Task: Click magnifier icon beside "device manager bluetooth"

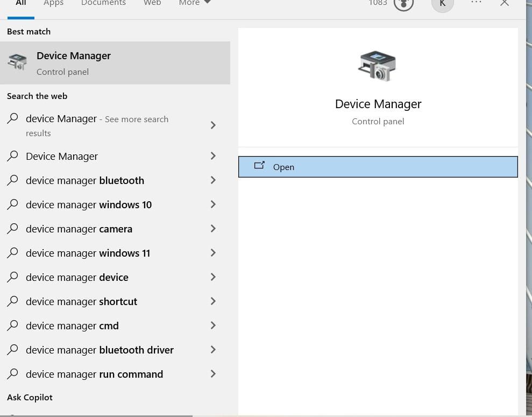Action: pyautogui.click(x=12, y=180)
